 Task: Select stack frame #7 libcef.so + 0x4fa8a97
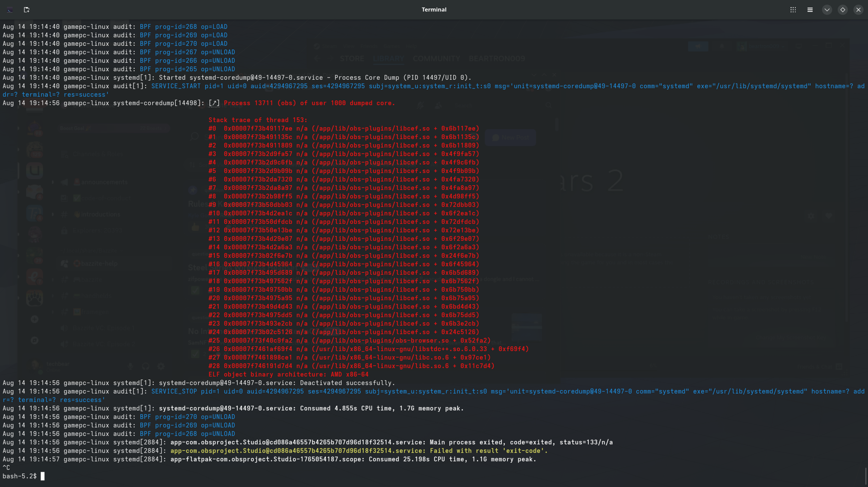(344, 188)
